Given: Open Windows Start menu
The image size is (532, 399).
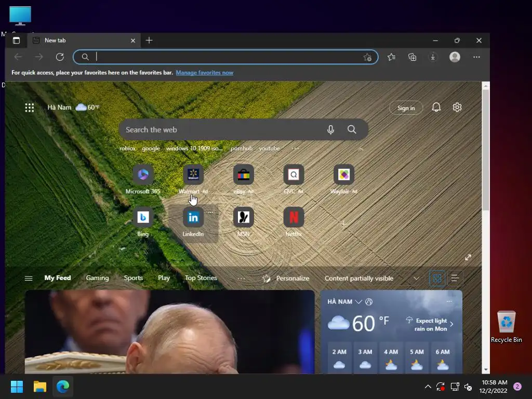Looking at the screenshot, I should [x=17, y=387].
